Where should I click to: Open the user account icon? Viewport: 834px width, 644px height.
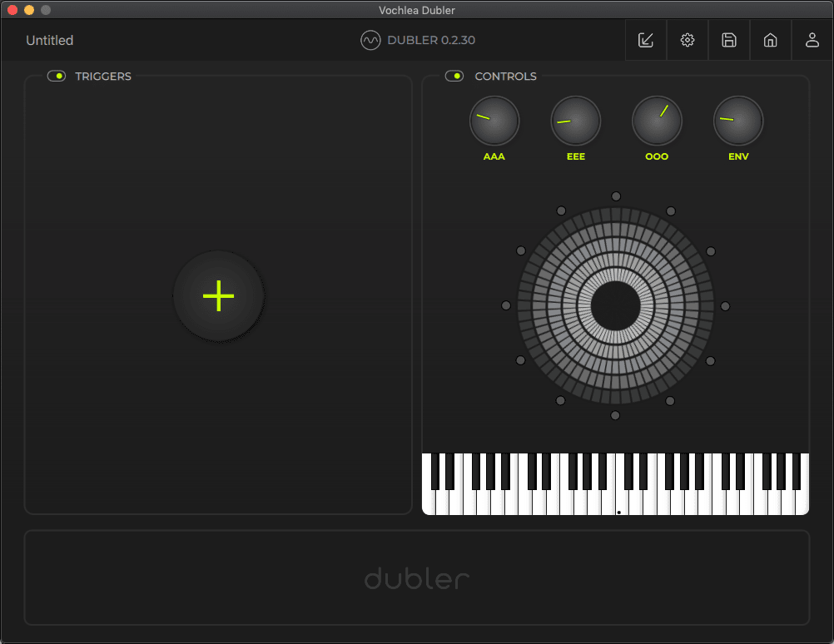tap(812, 40)
